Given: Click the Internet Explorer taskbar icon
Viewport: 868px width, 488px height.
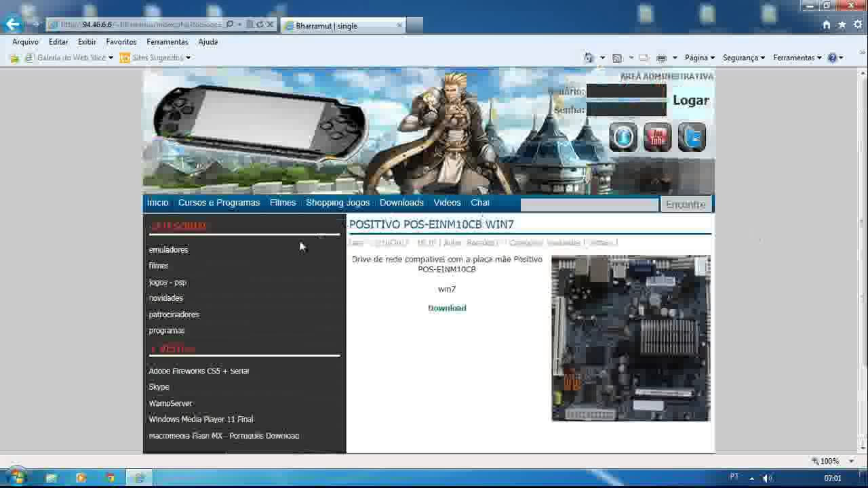Looking at the screenshot, I should coord(140,478).
